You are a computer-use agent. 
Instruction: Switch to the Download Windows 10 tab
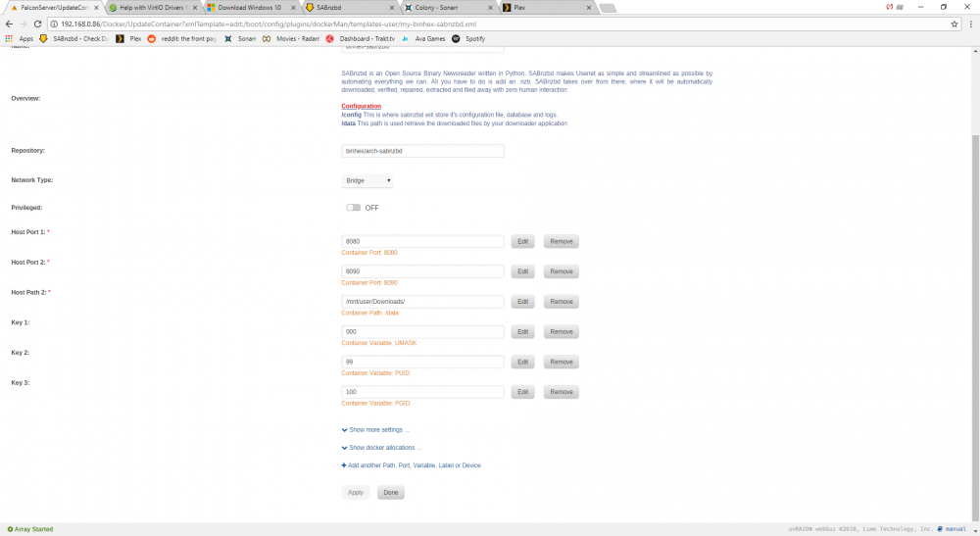pyautogui.click(x=251, y=8)
